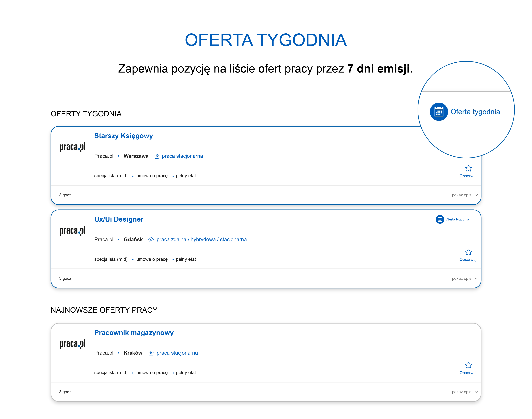Open the Pracownik magazynowy job title link
The height and width of the screenshot is (419, 532).
(x=134, y=333)
